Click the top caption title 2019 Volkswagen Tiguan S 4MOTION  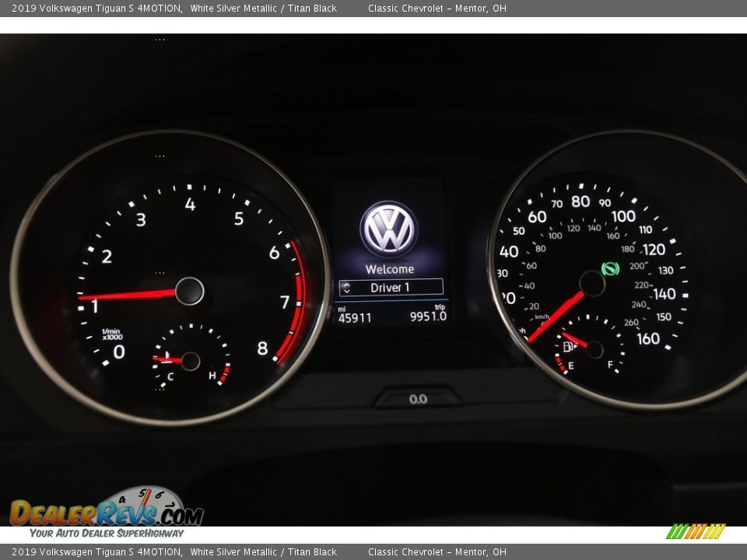[x=96, y=8]
